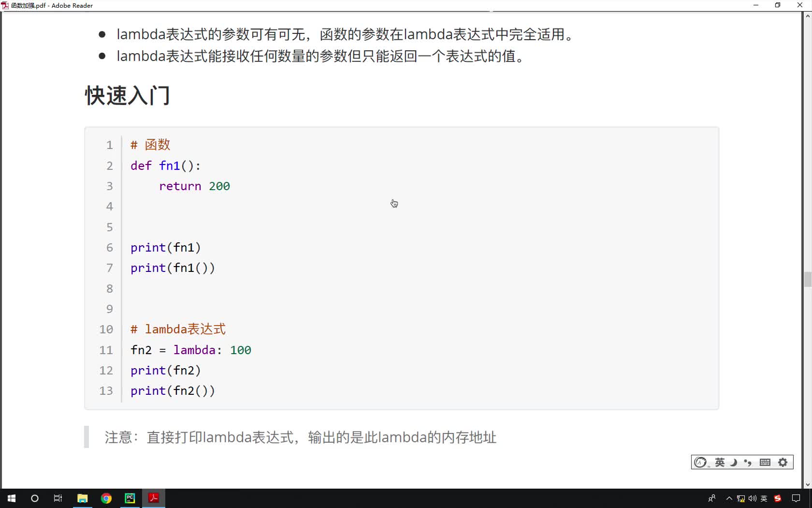Toggle the 英 language mode on IME toolbar

click(720, 463)
